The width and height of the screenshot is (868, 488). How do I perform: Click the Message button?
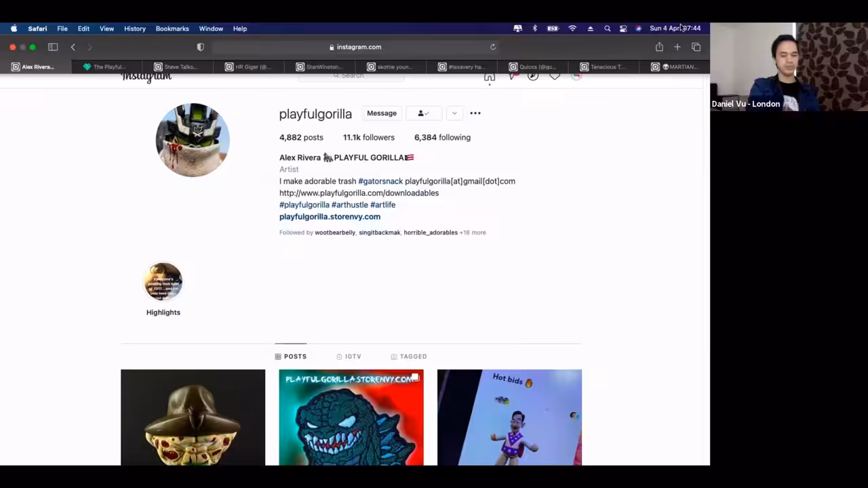382,113
